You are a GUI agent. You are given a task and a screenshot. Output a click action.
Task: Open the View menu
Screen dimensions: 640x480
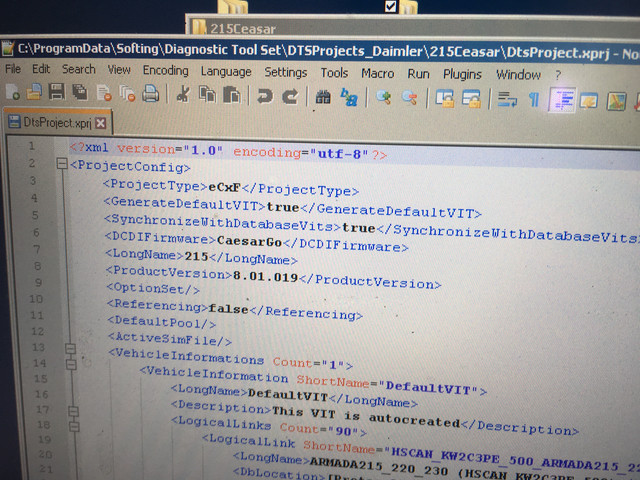pyautogui.click(x=119, y=70)
